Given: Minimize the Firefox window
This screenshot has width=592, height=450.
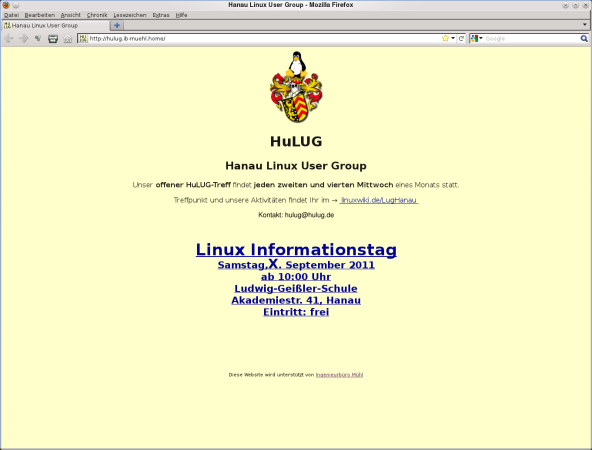Looking at the screenshot, I should pyautogui.click(x=565, y=5).
